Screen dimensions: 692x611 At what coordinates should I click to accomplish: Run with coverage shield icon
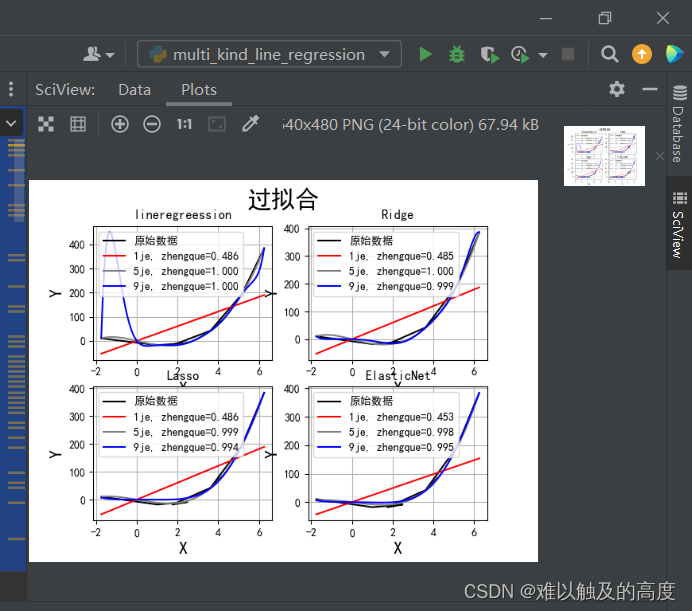click(x=489, y=54)
